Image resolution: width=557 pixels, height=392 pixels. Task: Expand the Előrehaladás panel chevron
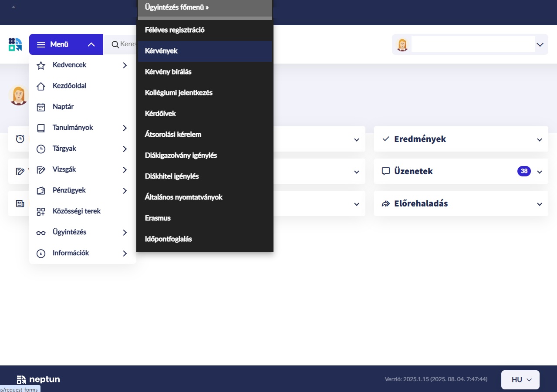pyautogui.click(x=540, y=204)
